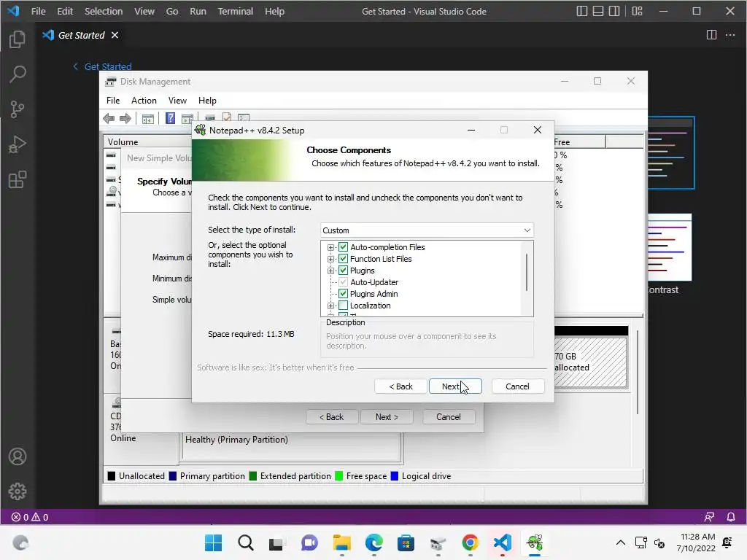Expand Auto-completion Files tree node

[x=330, y=247]
